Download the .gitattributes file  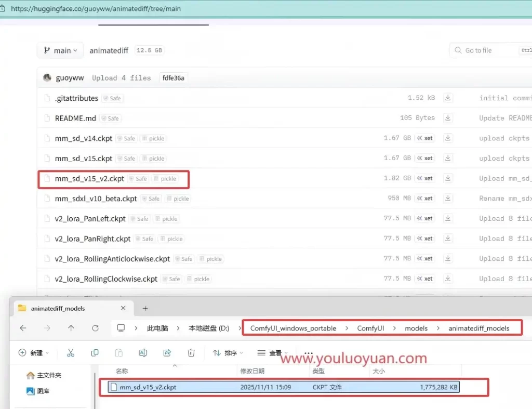(448, 98)
